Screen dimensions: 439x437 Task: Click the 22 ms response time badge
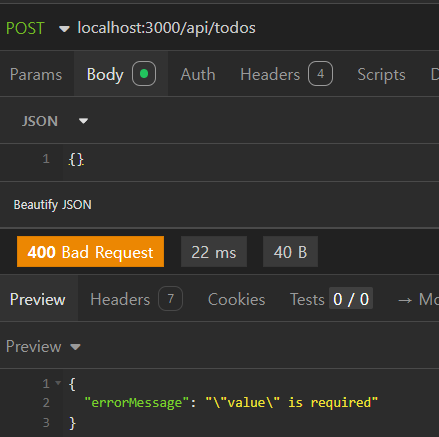click(214, 252)
